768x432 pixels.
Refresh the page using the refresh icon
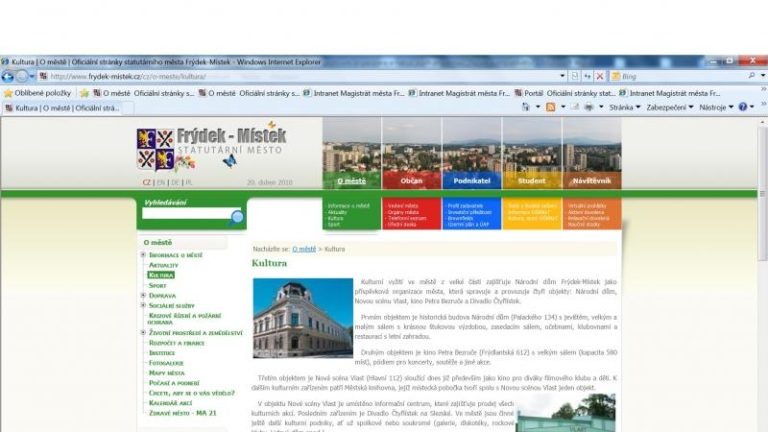587,76
